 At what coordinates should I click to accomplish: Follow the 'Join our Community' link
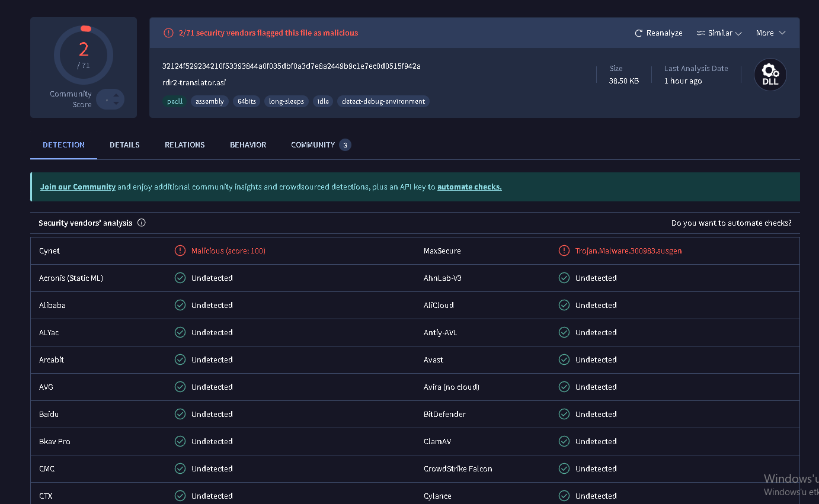click(x=78, y=187)
